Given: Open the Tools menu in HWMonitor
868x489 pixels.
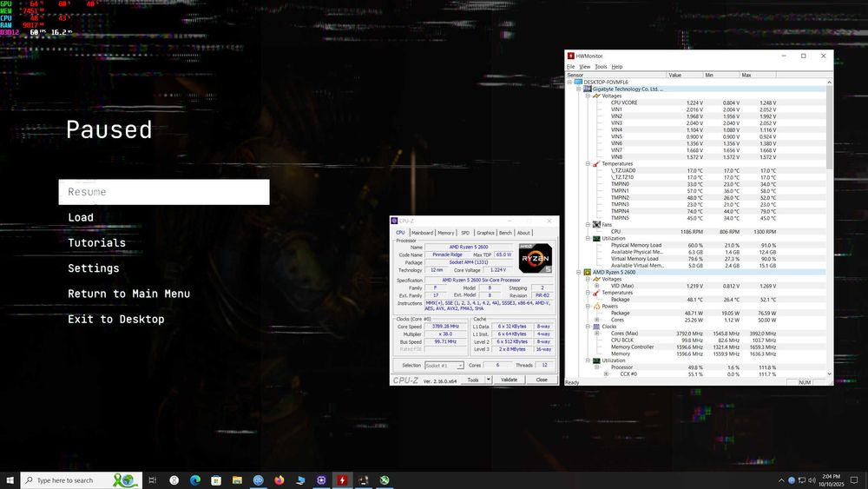Looking at the screenshot, I should coord(601,67).
